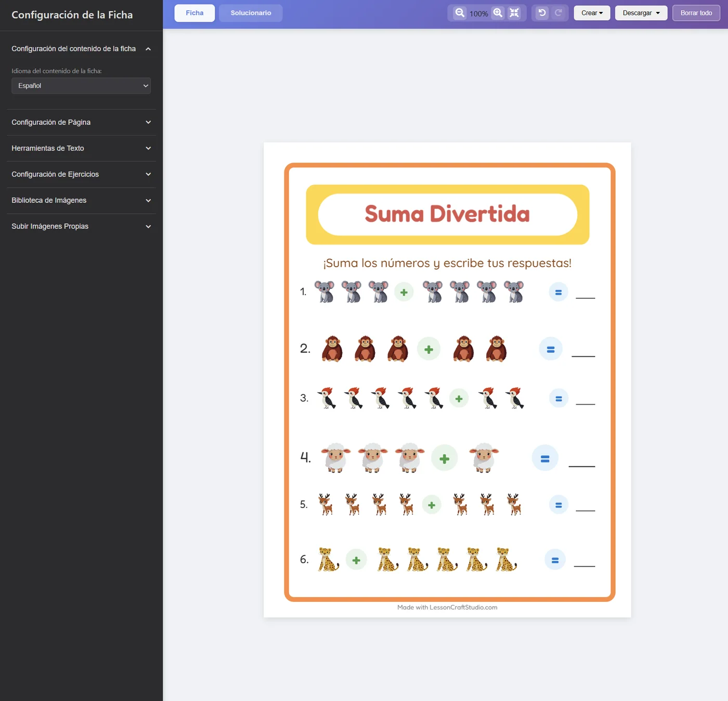Click the fit-to-screen zoom icon
This screenshot has height=701, width=728.
tap(514, 13)
